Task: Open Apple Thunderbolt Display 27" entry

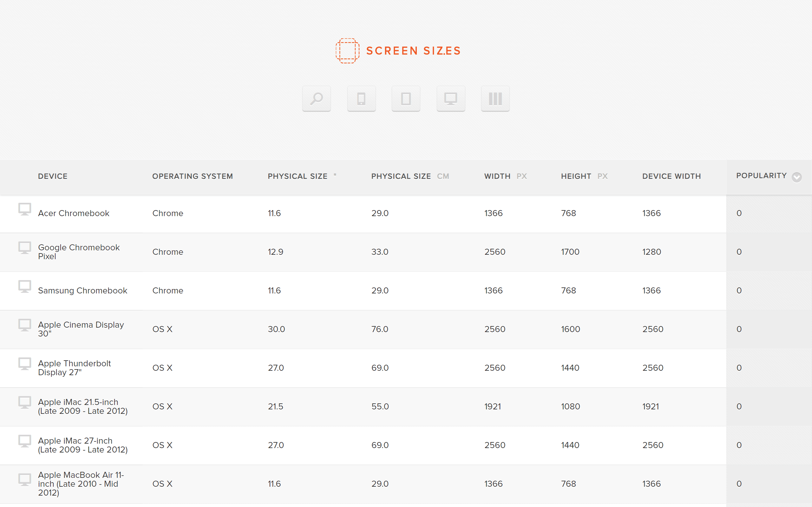Action: point(75,368)
